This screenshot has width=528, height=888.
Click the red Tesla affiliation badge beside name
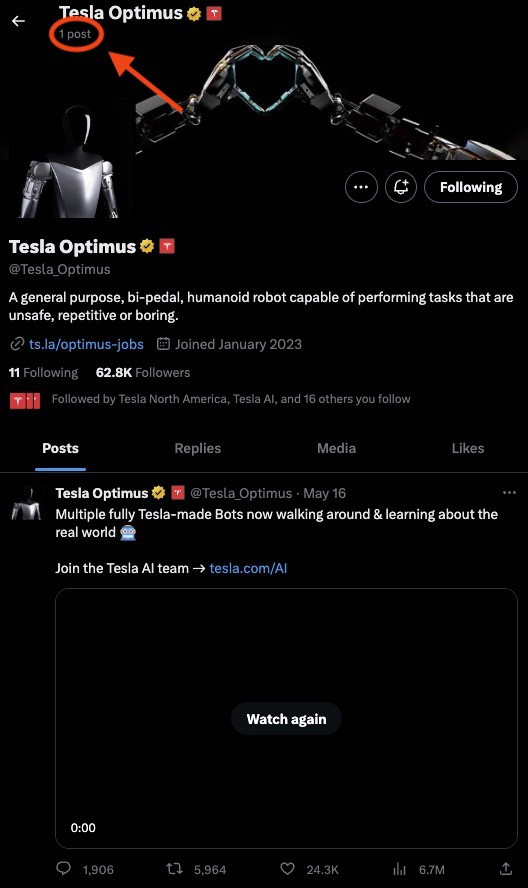point(167,246)
